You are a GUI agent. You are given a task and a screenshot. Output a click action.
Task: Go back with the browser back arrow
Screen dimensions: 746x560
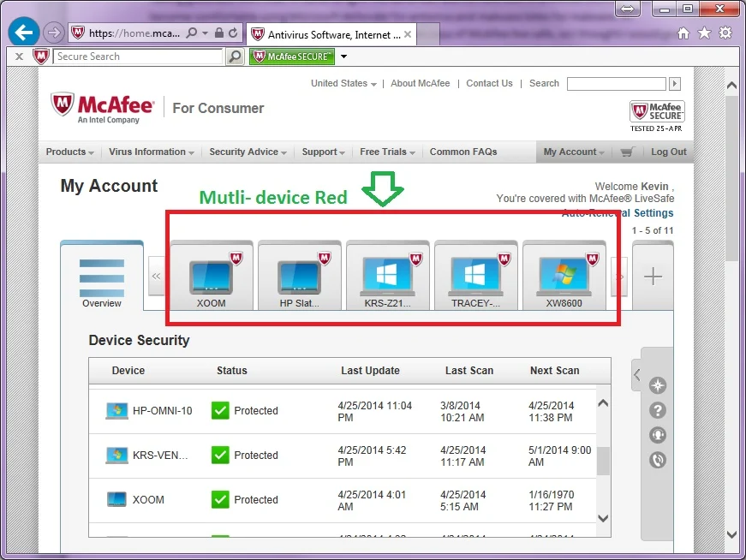point(23,33)
